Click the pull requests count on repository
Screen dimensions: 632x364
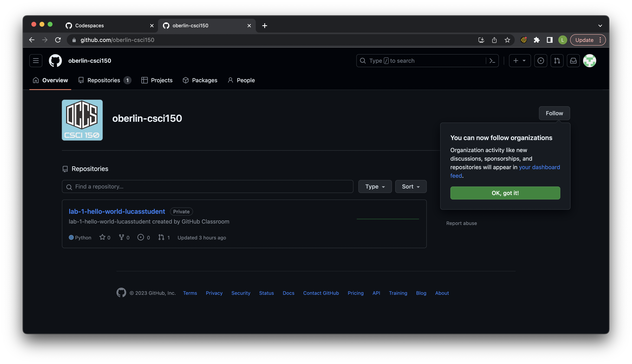[x=164, y=238]
